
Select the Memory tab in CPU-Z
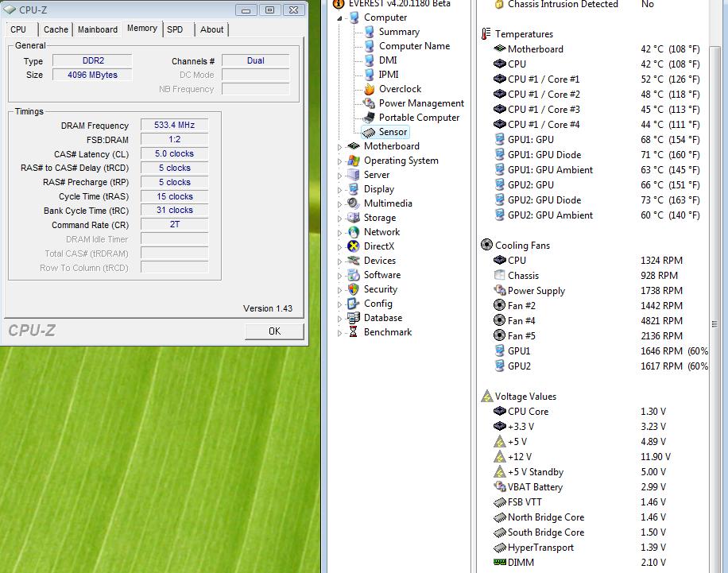click(x=142, y=29)
